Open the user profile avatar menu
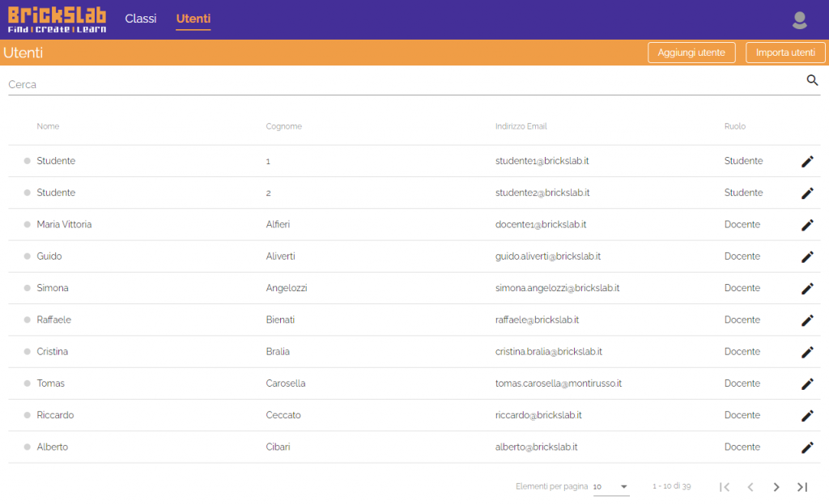The height and width of the screenshot is (504, 829). click(x=799, y=20)
